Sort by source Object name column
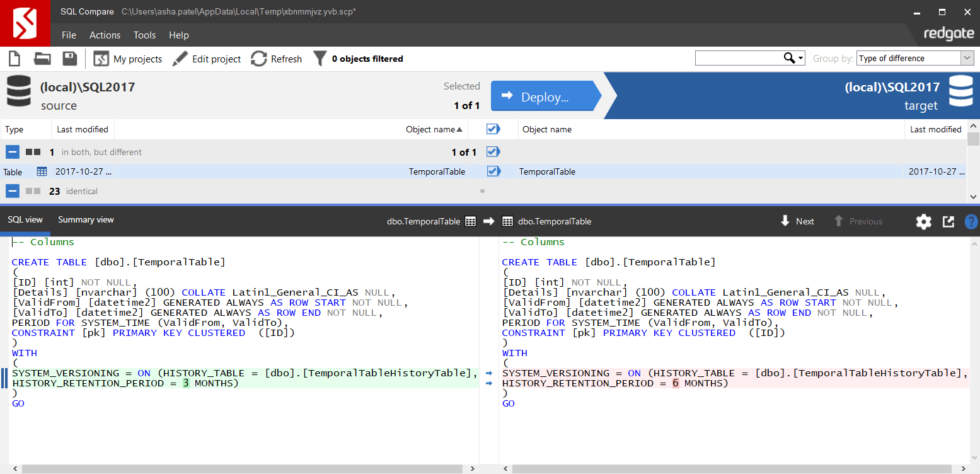Viewport: 980px width, 474px height. pos(434,129)
